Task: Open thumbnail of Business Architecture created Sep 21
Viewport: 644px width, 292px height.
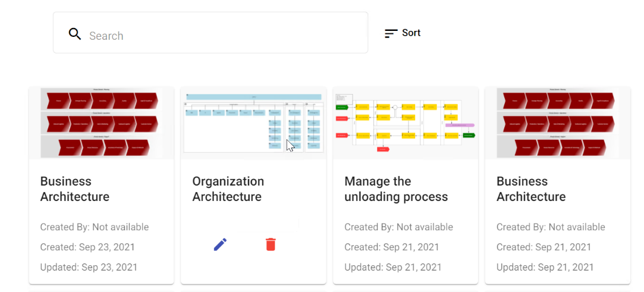Action: [x=558, y=123]
